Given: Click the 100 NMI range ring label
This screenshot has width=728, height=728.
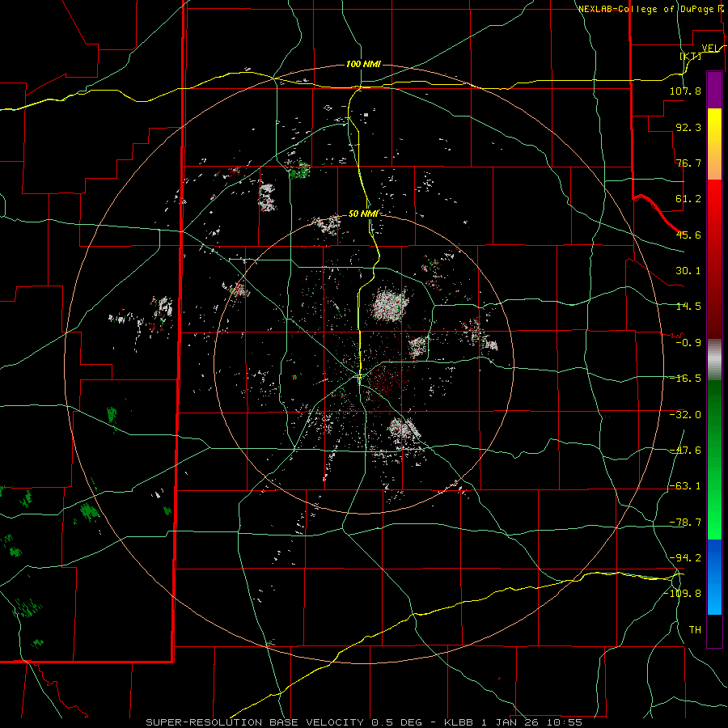Looking at the screenshot, I should pos(363,64).
